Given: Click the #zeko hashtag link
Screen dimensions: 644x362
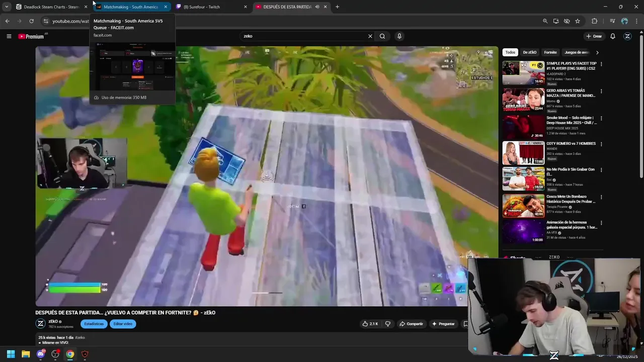Looking at the screenshot, I should pos(80,338).
